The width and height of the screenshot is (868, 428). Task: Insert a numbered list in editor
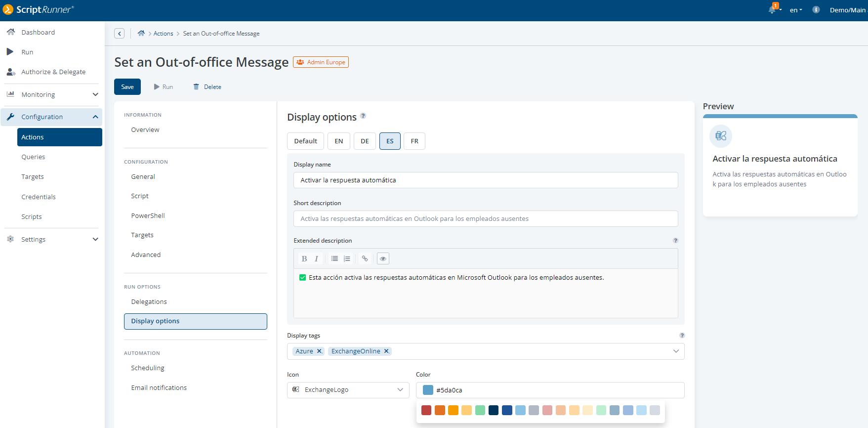[x=347, y=258]
